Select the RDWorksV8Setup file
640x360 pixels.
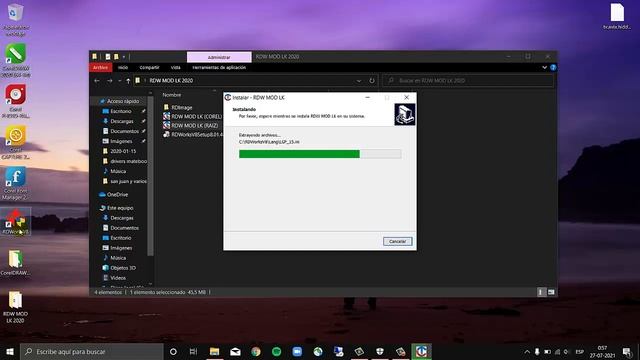point(197,134)
